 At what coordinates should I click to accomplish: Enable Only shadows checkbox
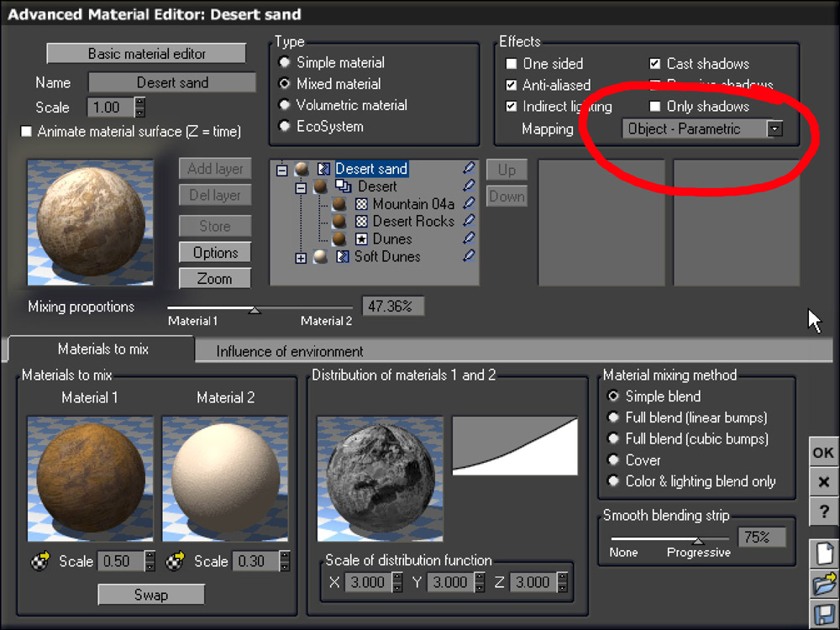[x=654, y=106]
